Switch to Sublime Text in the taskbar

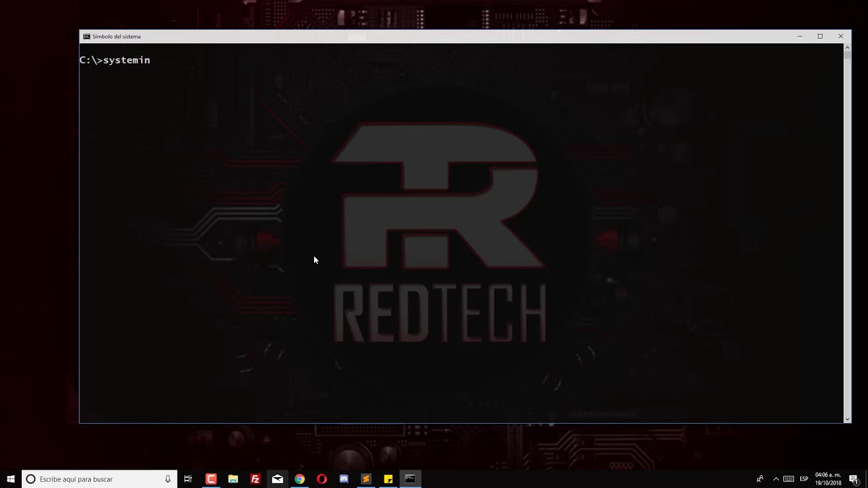tap(366, 479)
